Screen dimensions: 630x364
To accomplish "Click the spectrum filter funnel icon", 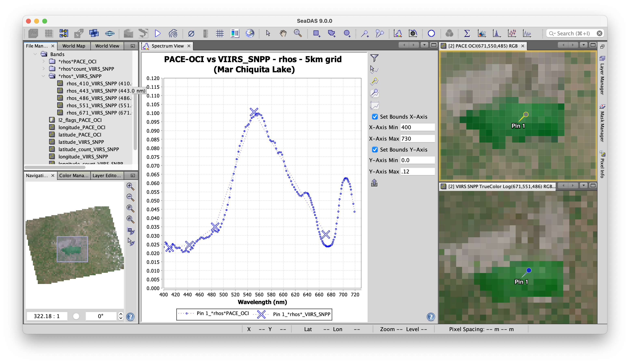I will click(x=374, y=58).
